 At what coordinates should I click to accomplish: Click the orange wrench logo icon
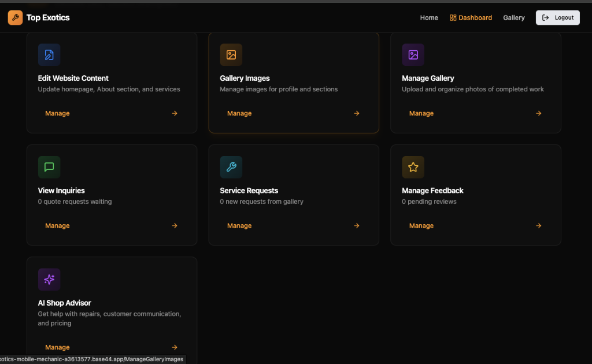point(15,18)
